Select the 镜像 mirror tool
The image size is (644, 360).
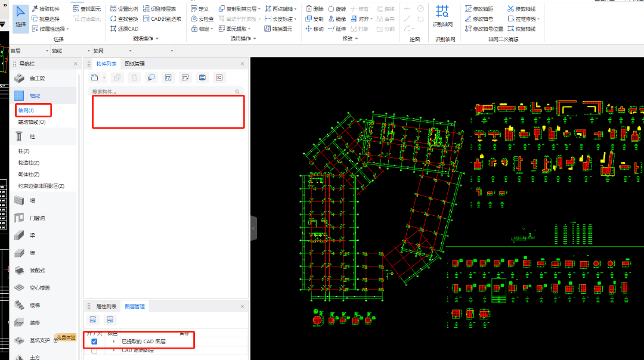(x=337, y=19)
